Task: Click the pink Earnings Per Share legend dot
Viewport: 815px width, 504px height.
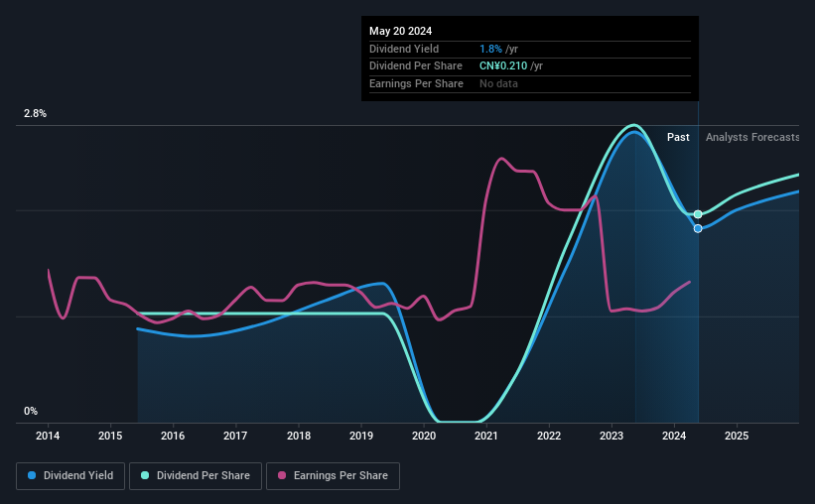Action: (x=282, y=475)
